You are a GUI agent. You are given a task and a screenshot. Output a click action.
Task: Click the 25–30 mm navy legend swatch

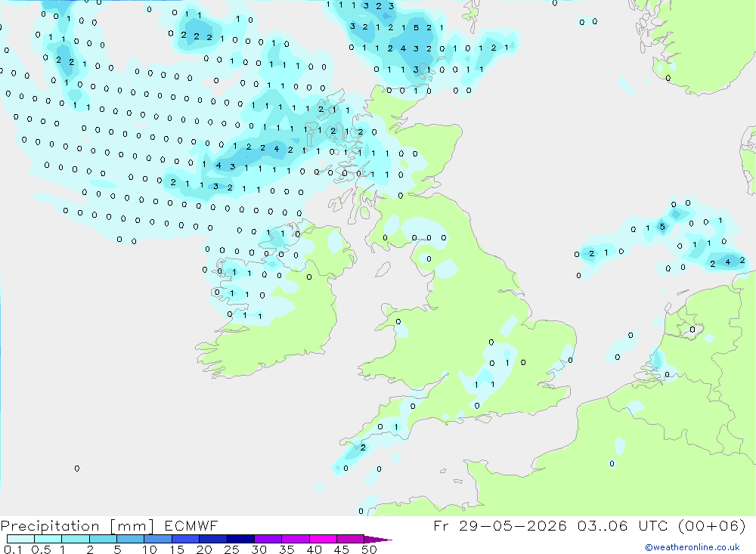click(x=240, y=539)
